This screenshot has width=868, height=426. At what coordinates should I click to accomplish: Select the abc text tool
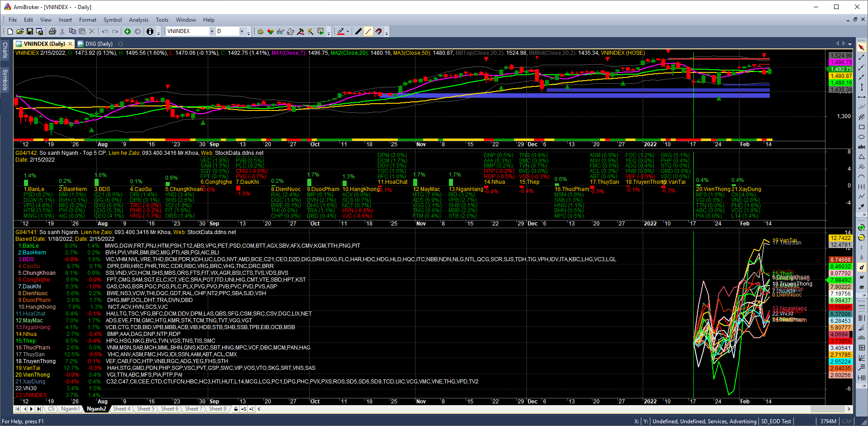[861, 147]
